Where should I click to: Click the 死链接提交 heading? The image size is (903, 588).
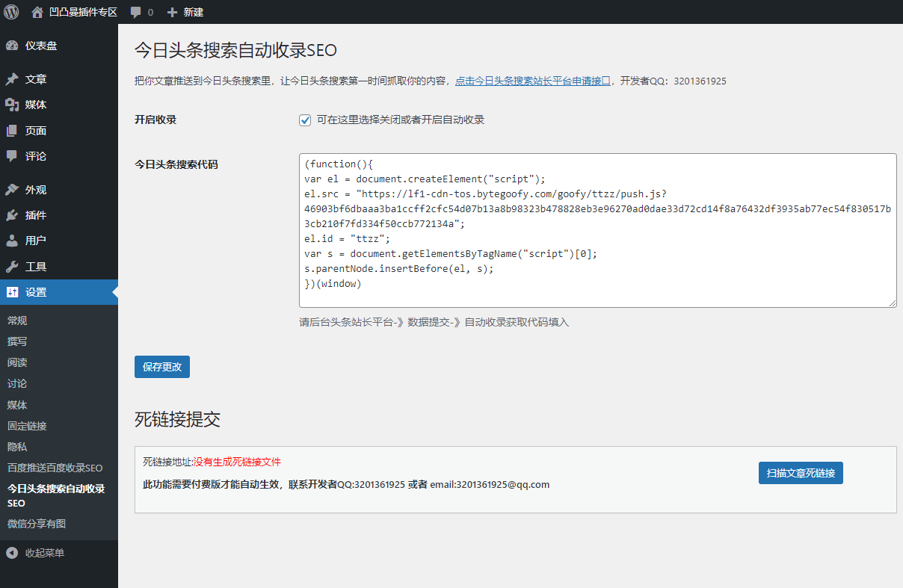[x=177, y=419]
